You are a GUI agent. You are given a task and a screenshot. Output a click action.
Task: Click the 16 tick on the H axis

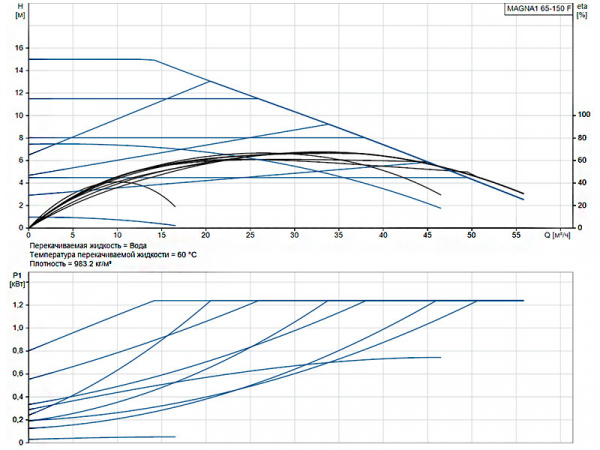17,48
